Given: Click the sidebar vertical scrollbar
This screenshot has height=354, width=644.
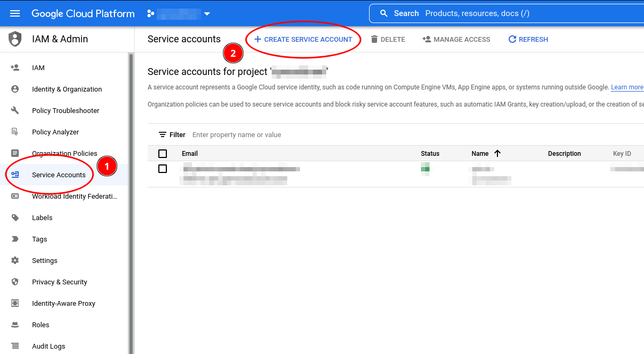Looking at the screenshot, I should pos(131,204).
